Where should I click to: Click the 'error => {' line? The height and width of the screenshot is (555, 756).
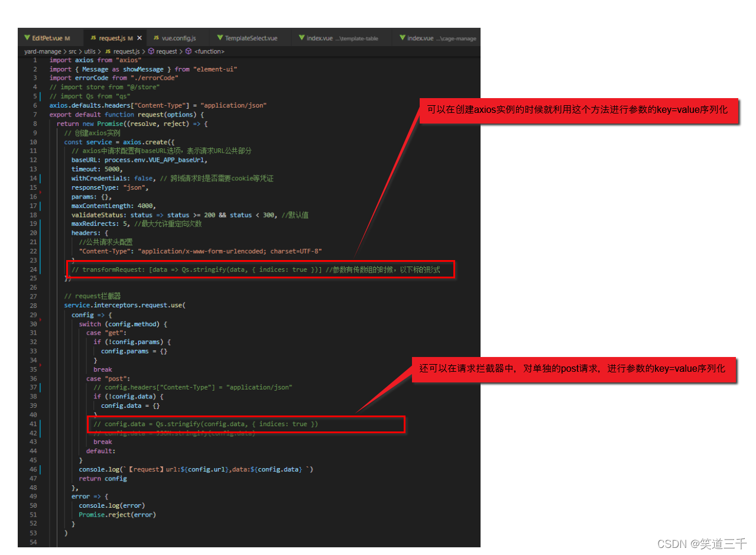pos(90,496)
